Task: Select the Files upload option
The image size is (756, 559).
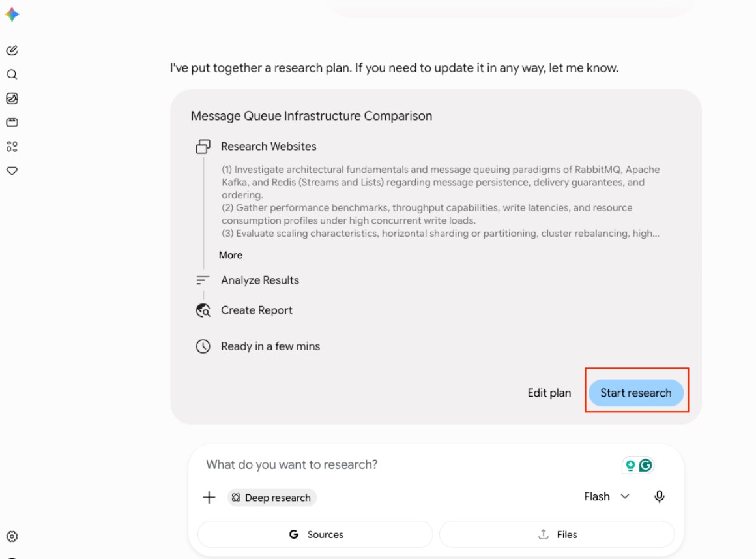Action: [x=557, y=534]
